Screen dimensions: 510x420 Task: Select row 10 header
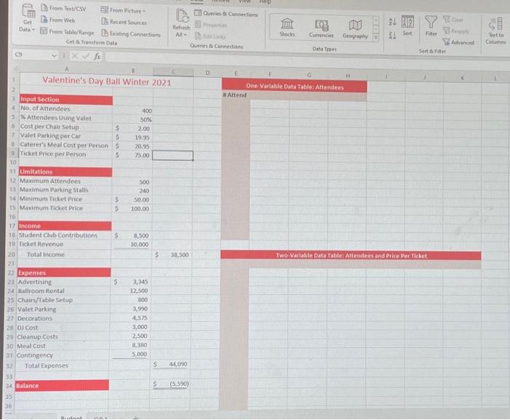[13, 162]
